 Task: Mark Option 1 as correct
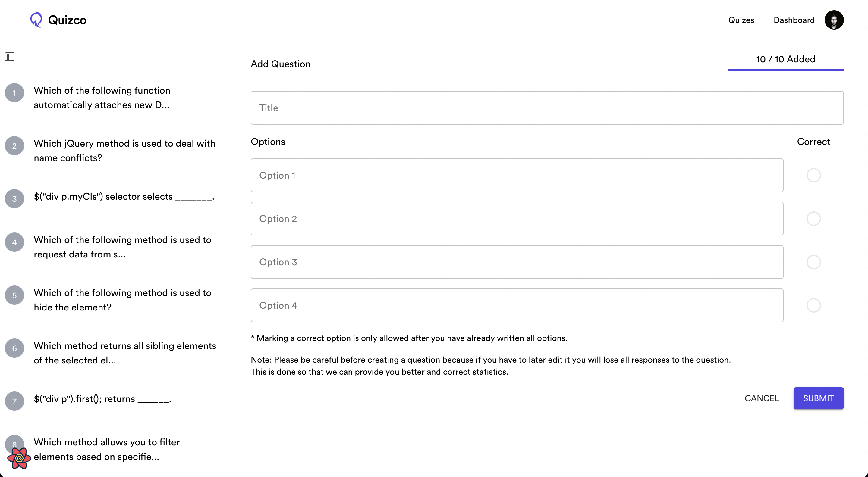click(813, 175)
